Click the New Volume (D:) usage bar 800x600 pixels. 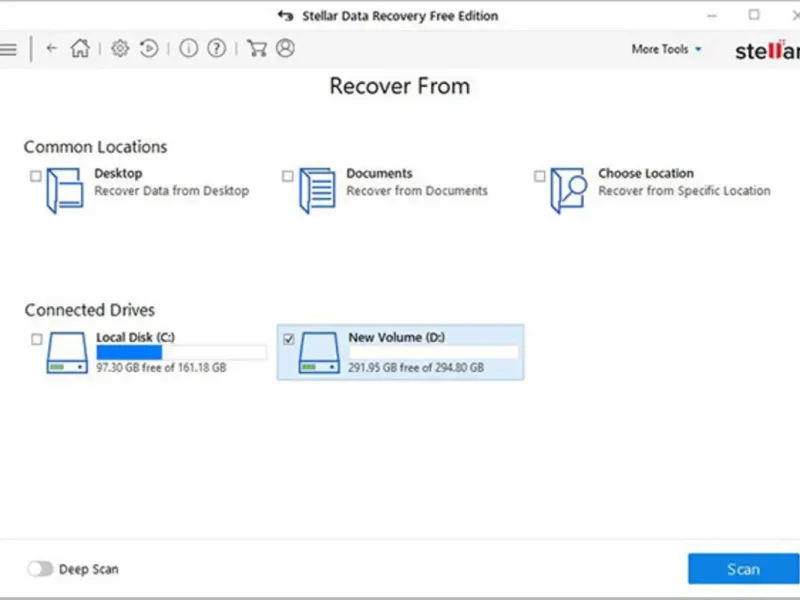[x=433, y=353]
